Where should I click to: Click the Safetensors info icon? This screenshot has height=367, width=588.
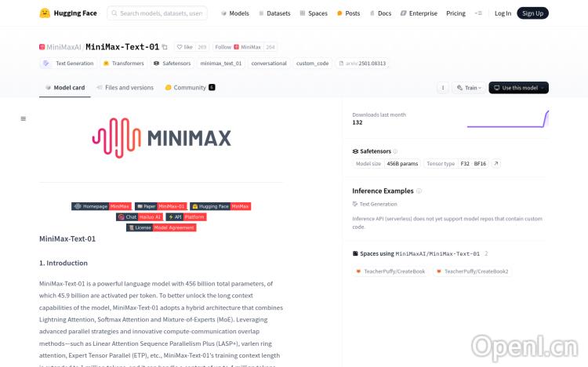point(395,151)
